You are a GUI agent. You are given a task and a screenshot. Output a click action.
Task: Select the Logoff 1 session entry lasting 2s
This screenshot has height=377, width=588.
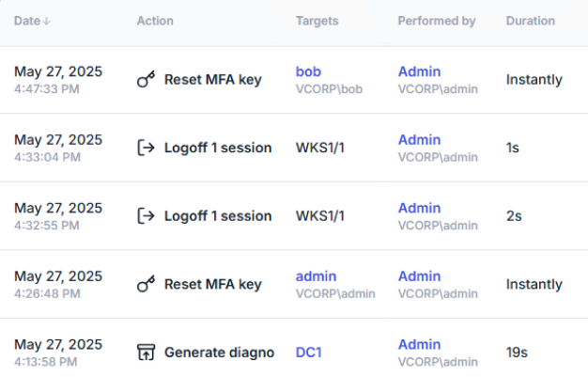pos(218,216)
